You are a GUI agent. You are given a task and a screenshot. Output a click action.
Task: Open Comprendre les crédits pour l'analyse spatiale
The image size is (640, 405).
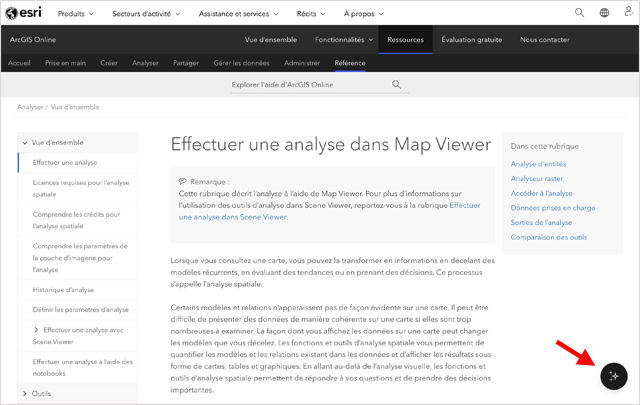click(x=76, y=220)
